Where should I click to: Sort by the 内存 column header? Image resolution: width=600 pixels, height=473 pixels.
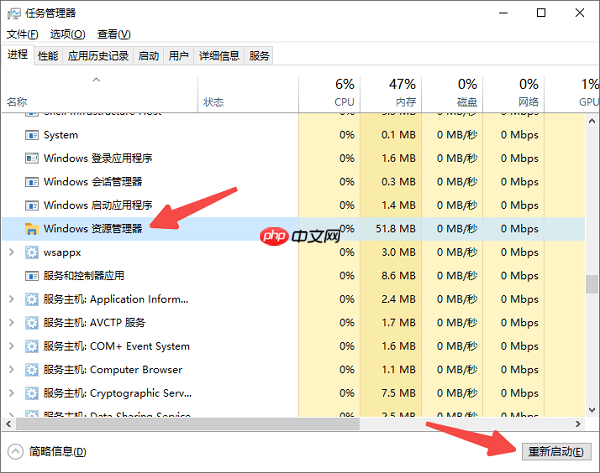(x=391, y=94)
